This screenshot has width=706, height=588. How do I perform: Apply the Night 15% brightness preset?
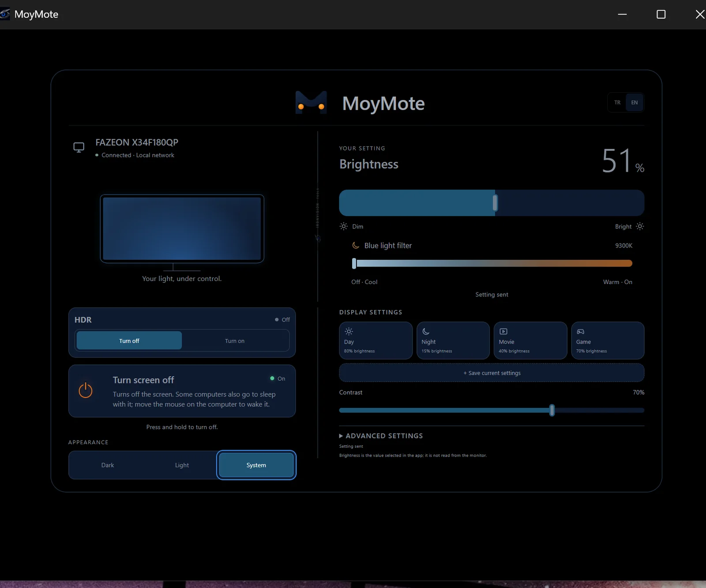click(453, 341)
